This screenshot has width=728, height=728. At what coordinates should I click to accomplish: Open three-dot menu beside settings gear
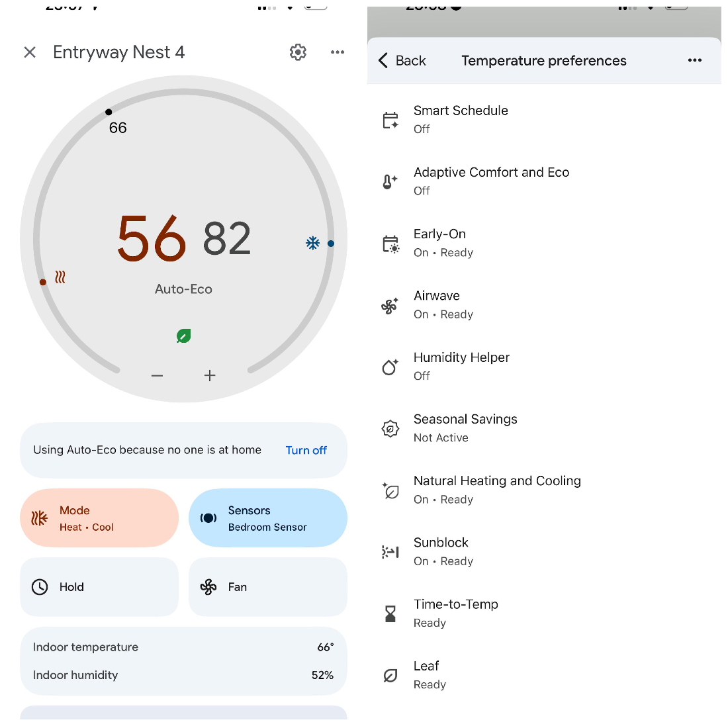pyautogui.click(x=338, y=52)
